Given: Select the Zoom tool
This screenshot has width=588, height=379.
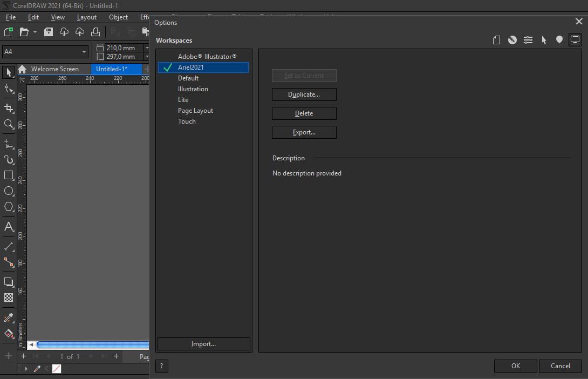Looking at the screenshot, I should pos(9,124).
